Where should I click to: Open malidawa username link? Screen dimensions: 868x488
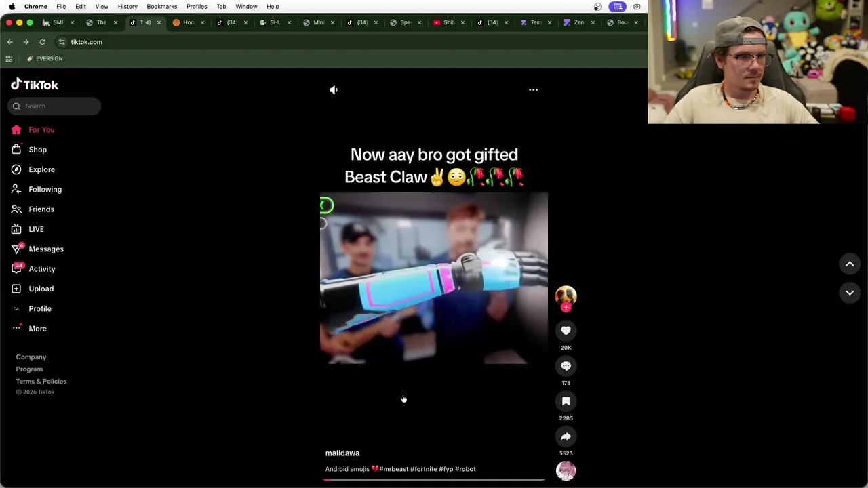click(342, 453)
